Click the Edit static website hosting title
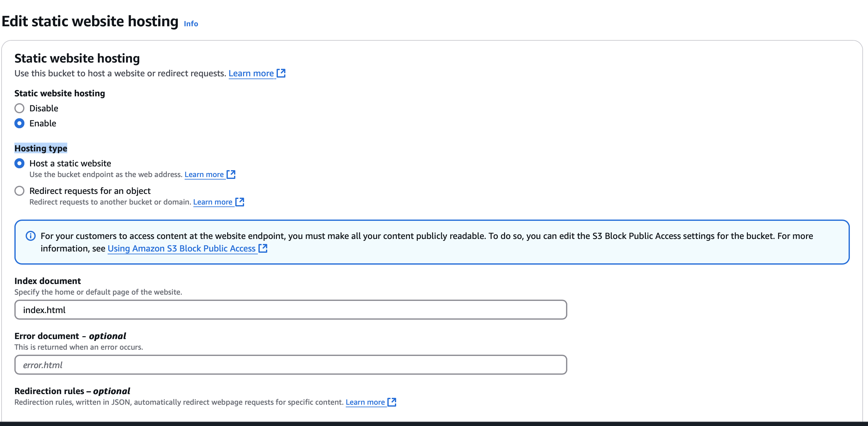Screen dimensions: 868x426 90,21
